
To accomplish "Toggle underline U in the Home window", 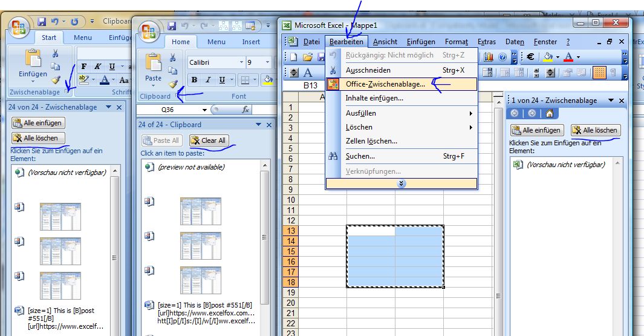I will pos(222,80).
